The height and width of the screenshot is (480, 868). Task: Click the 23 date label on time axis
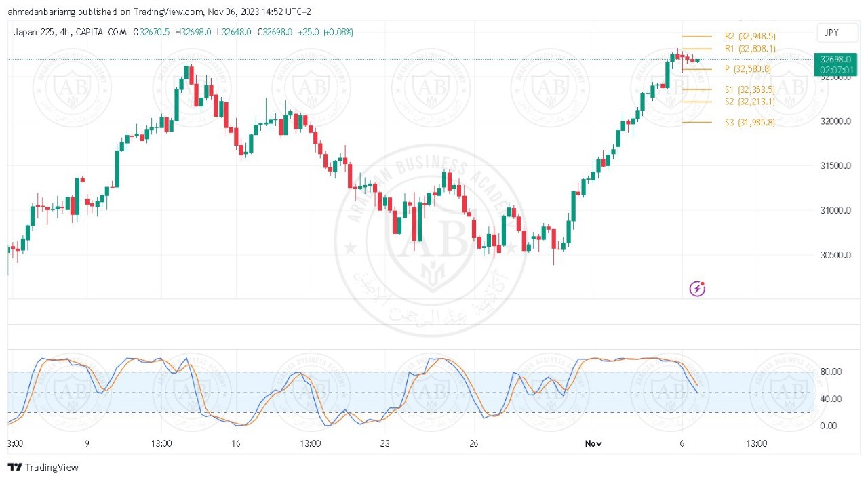click(385, 443)
